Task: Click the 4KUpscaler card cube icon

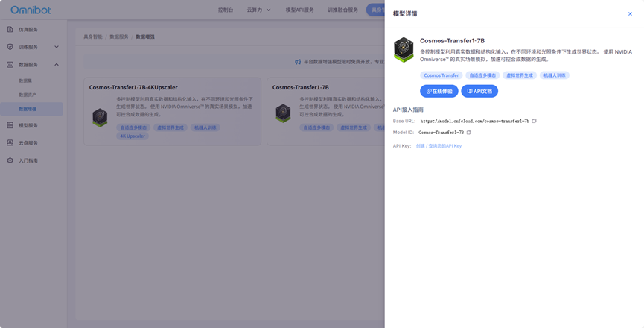Action: 100,118
